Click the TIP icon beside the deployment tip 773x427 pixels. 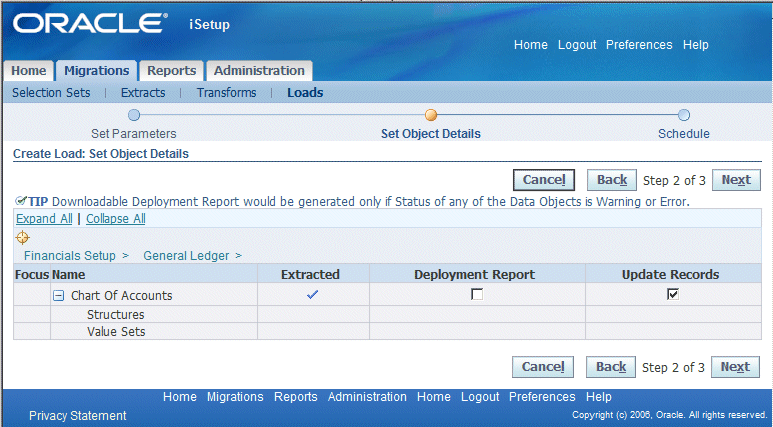(20, 201)
